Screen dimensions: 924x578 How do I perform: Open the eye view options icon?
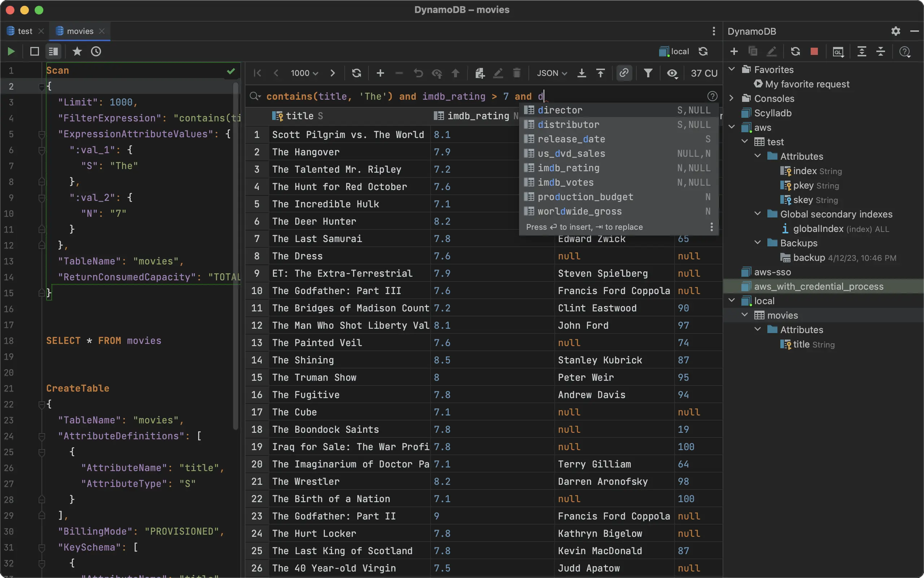pyautogui.click(x=672, y=73)
